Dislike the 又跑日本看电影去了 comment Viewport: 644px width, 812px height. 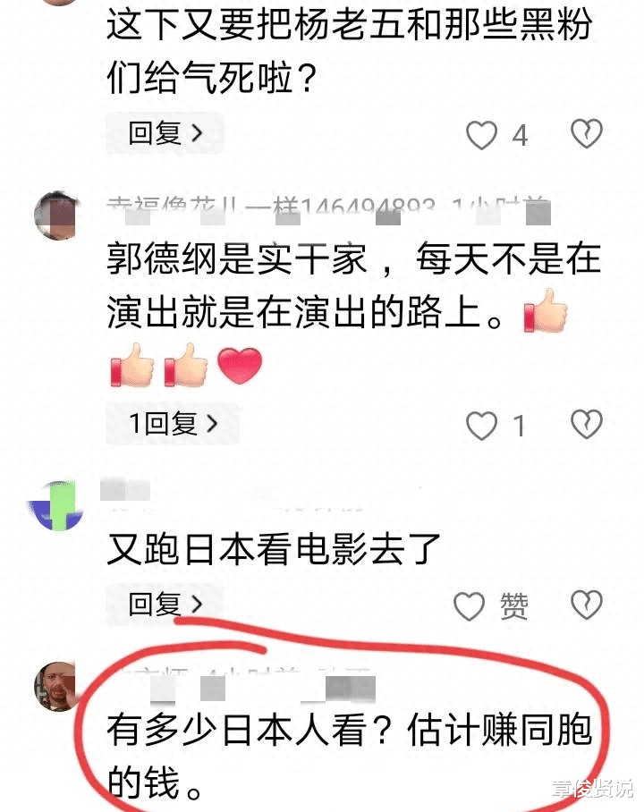[x=587, y=605]
